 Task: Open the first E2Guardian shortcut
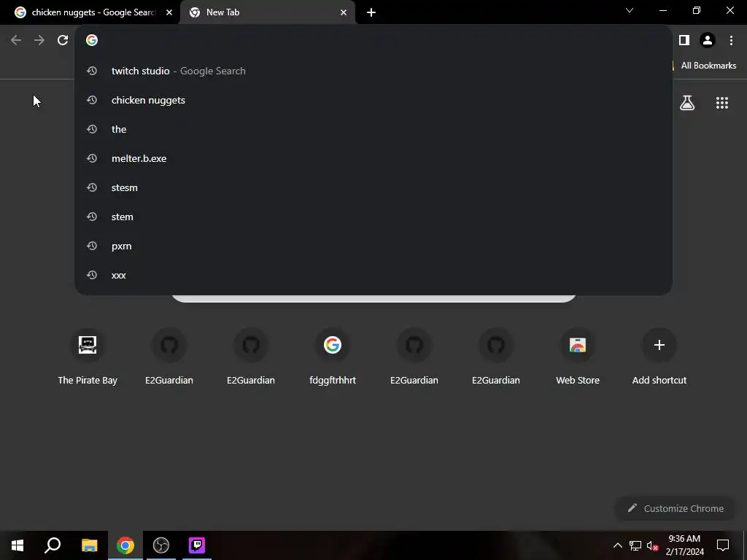[x=169, y=356]
